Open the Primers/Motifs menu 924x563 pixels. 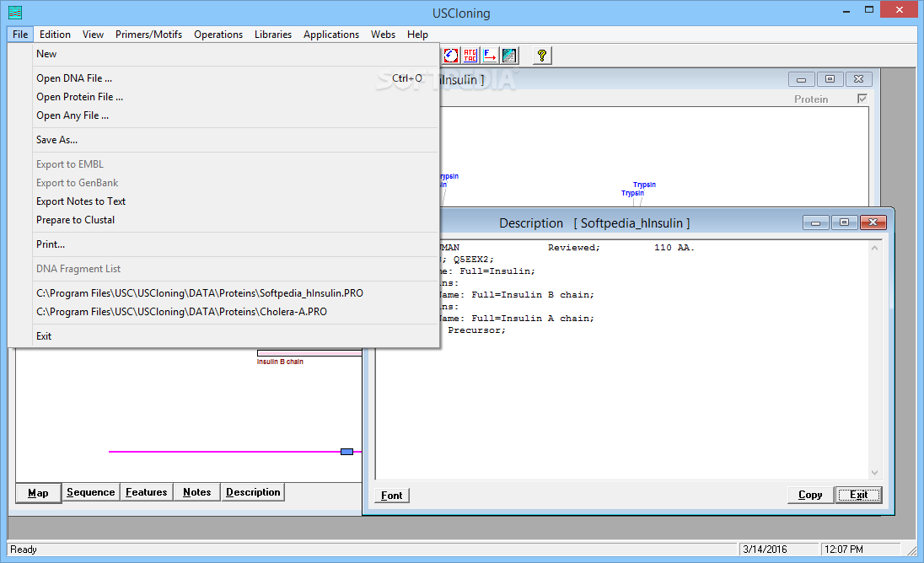pyautogui.click(x=148, y=35)
